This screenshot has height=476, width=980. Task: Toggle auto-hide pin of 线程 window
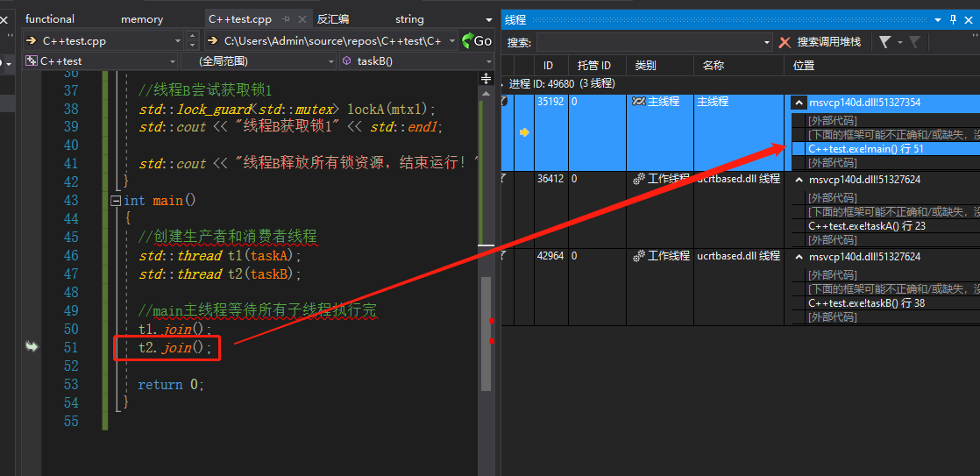953,19
